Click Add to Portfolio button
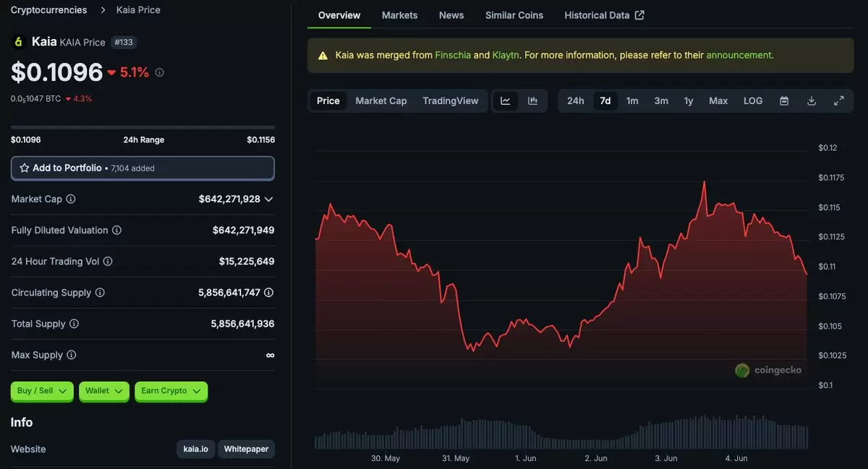Screen dimensions: 868x469 tap(142, 168)
